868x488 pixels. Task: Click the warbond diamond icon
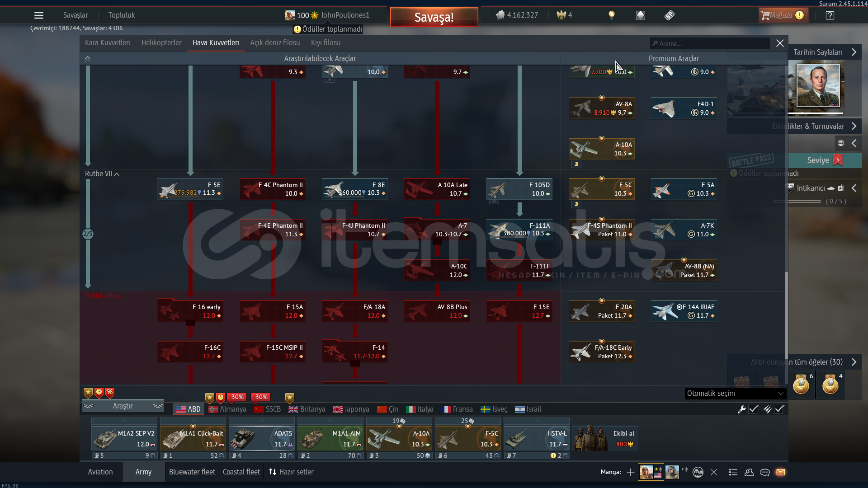pos(641,15)
